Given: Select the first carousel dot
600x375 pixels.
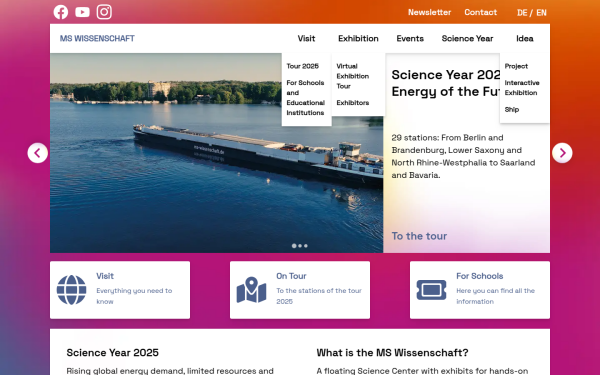Looking at the screenshot, I should [294, 246].
